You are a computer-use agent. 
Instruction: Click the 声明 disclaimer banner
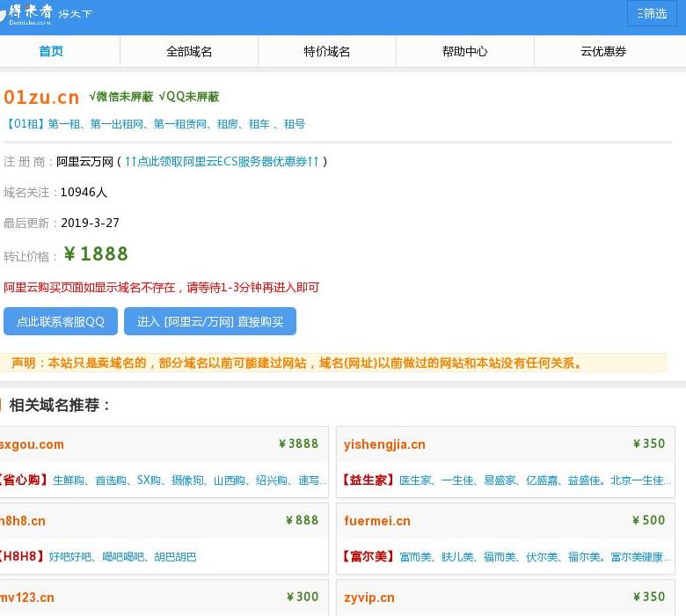(x=333, y=363)
